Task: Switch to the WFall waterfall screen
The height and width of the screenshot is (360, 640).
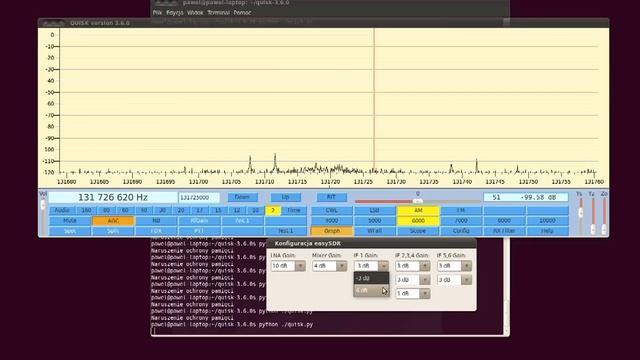Action: click(x=374, y=231)
